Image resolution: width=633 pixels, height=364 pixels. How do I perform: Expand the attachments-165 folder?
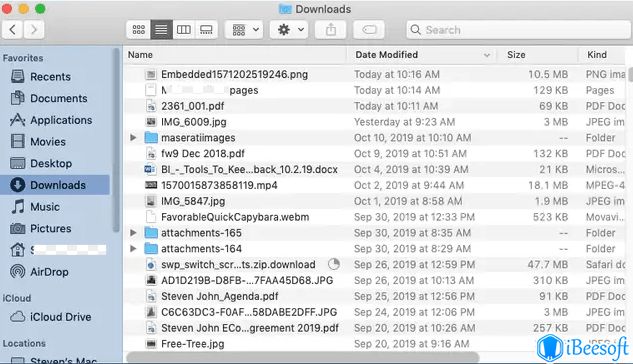pyautogui.click(x=133, y=233)
